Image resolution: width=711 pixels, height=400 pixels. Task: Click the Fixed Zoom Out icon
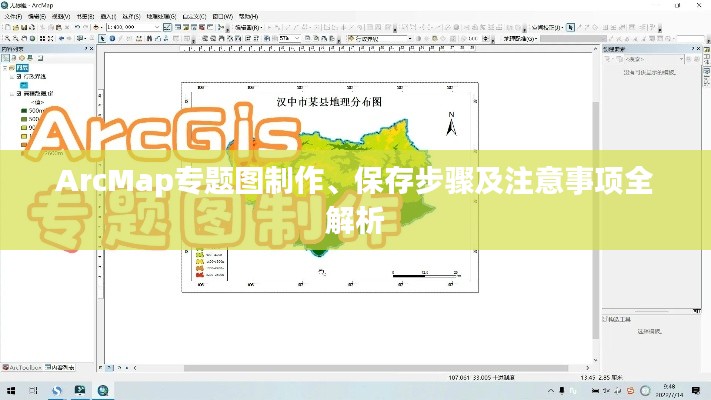[x=50, y=39]
